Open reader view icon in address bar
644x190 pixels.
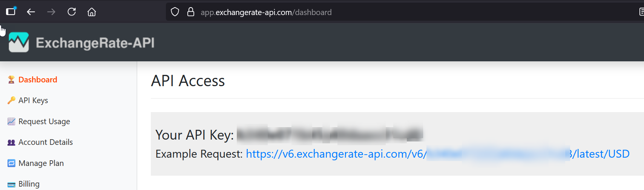(641, 12)
